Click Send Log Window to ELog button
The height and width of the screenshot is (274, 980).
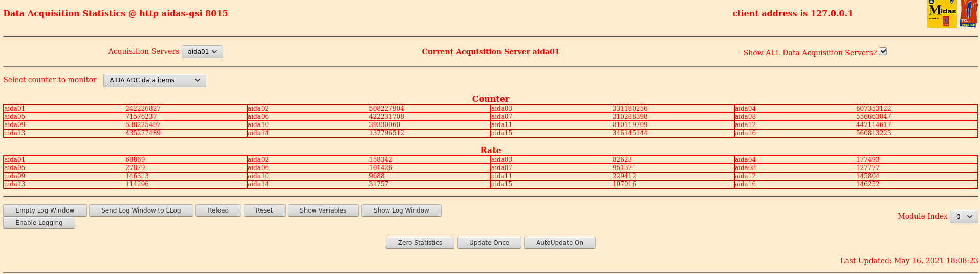click(141, 210)
